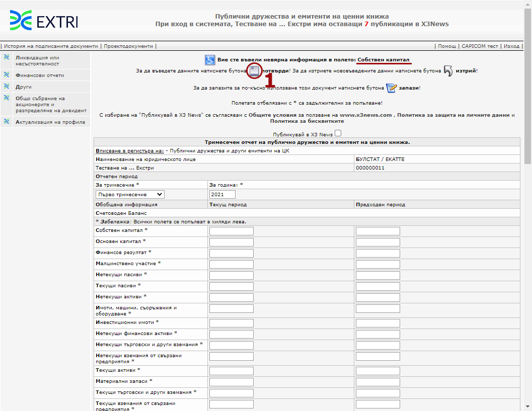Click the потвърди confirm button icon

coord(255,70)
